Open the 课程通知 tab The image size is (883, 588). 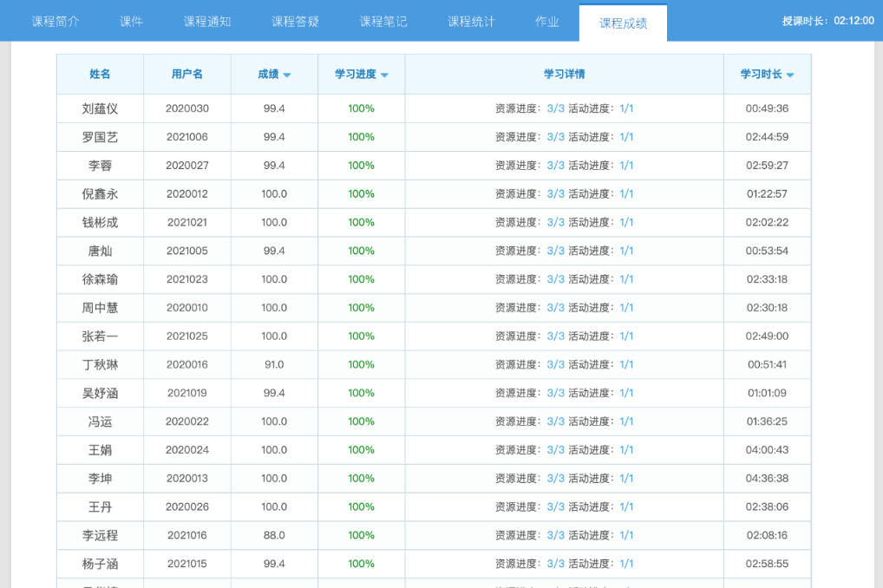coord(207,22)
